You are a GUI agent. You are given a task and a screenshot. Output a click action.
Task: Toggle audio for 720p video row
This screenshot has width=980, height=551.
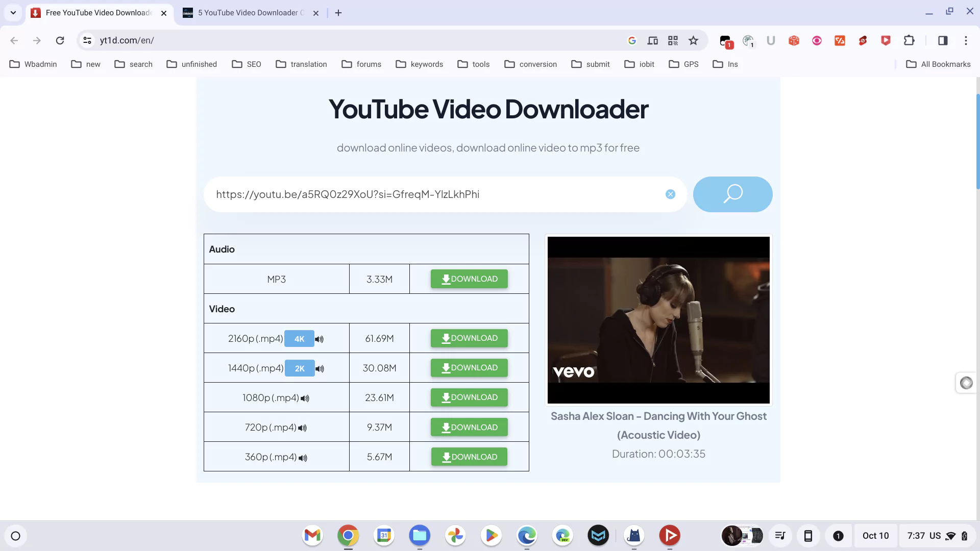(x=302, y=428)
